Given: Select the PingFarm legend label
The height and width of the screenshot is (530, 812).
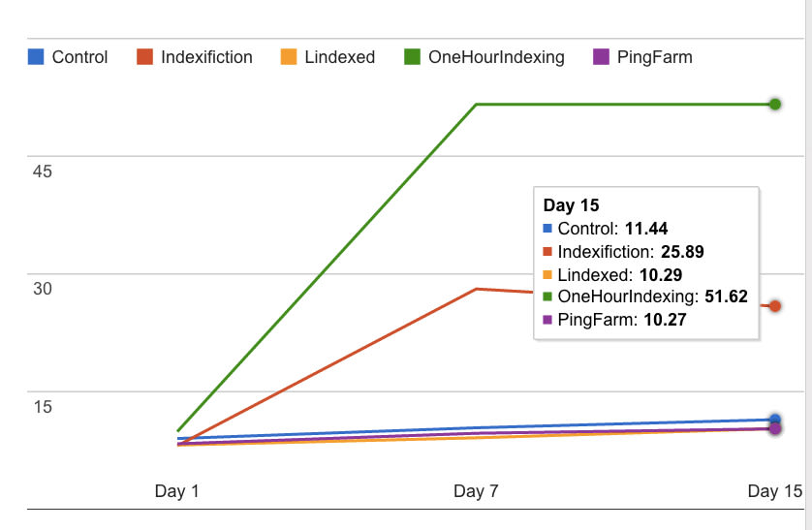Looking at the screenshot, I should pos(654,57).
